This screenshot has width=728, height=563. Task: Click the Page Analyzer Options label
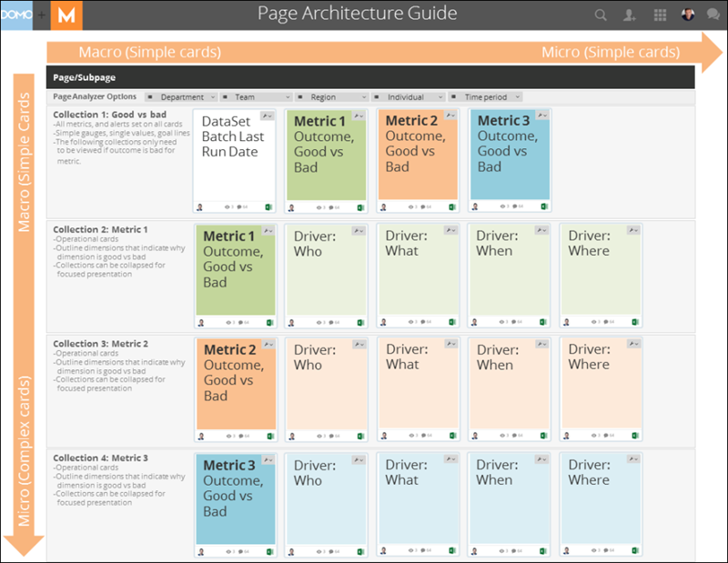point(94,96)
